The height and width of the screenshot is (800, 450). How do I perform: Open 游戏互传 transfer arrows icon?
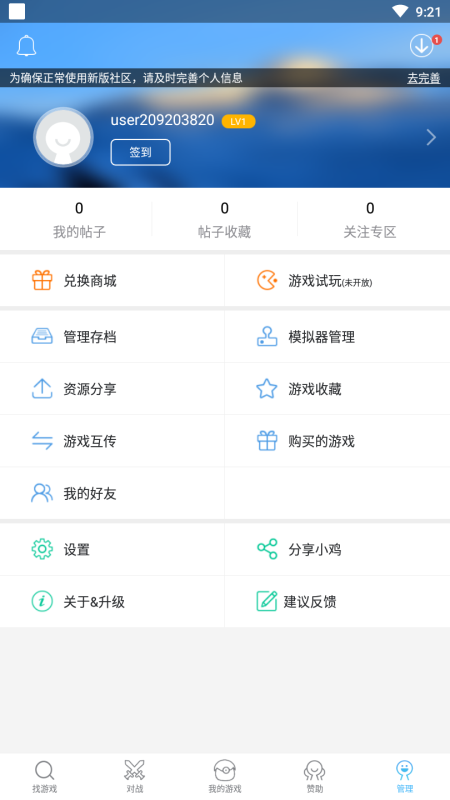(42, 441)
